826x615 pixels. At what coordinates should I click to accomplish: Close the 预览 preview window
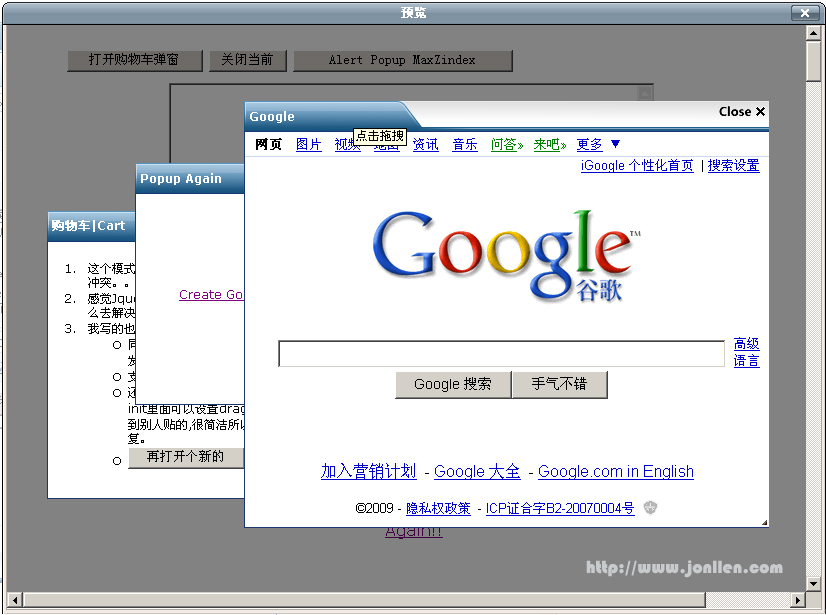(x=805, y=13)
